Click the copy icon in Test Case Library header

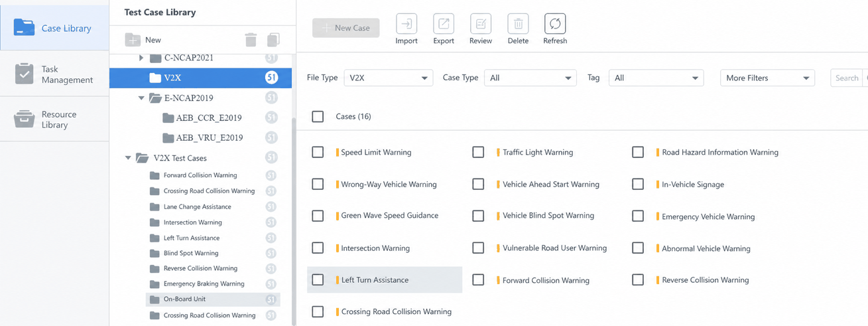coord(273,40)
